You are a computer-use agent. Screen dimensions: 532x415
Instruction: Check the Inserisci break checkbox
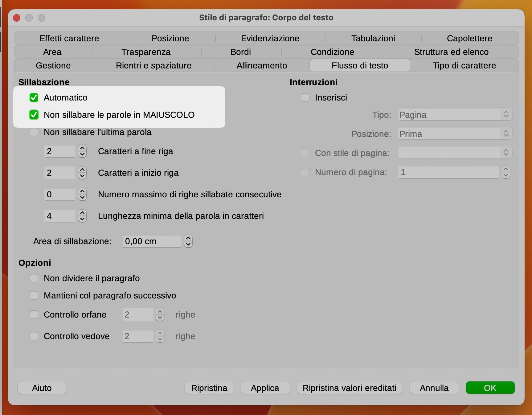pos(305,97)
